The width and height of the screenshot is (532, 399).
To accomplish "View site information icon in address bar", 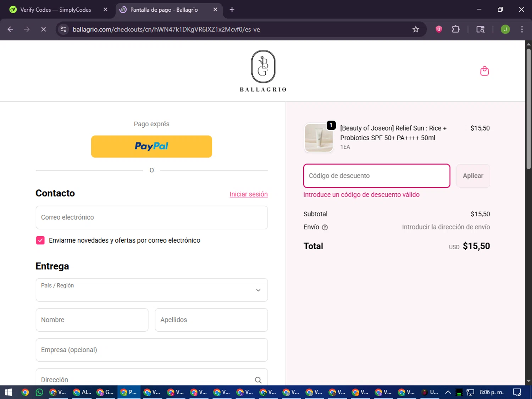I will pos(63,29).
